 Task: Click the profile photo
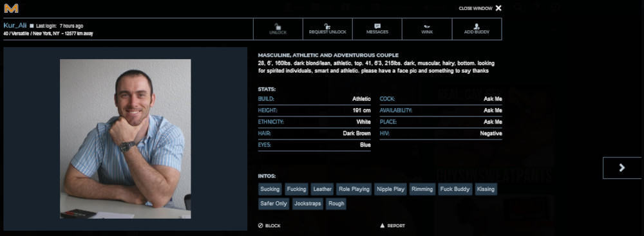(x=126, y=139)
